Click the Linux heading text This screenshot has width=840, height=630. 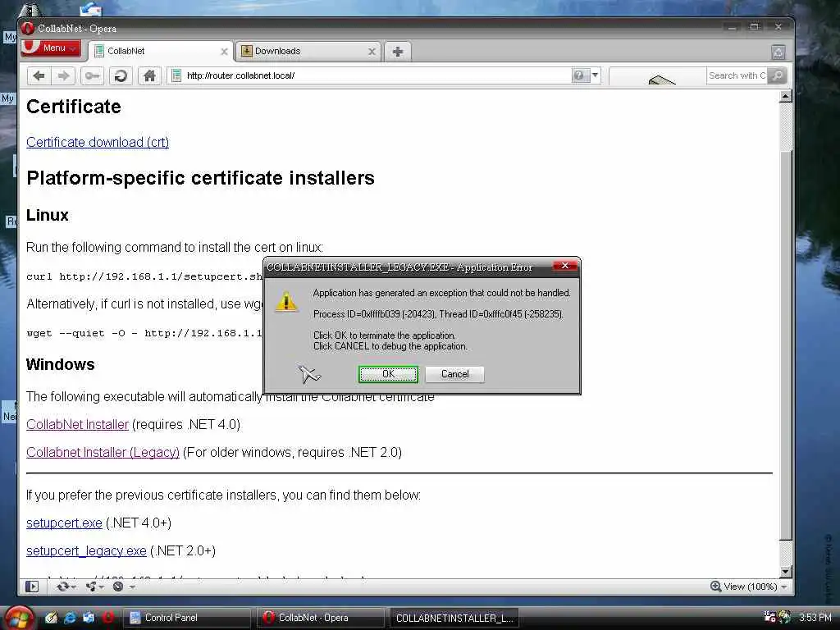click(x=47, y=216)
